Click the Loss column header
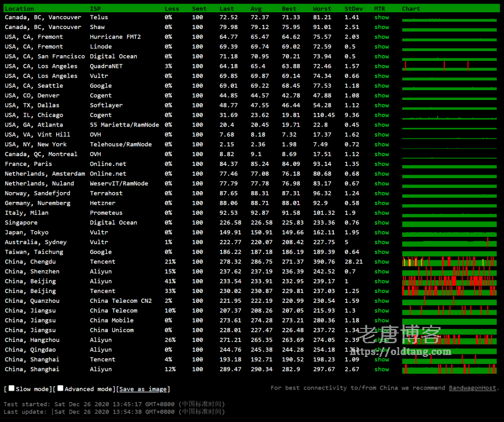The image size is (504, 422). 172,8
